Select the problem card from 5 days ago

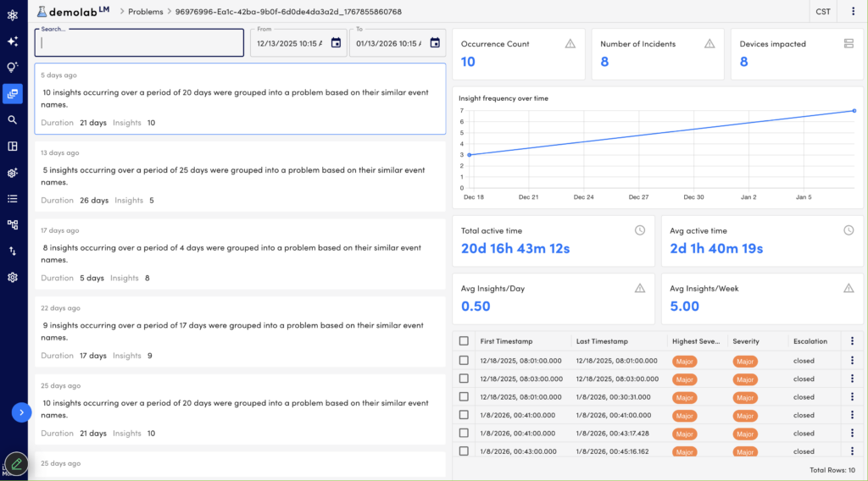point(240,98)
